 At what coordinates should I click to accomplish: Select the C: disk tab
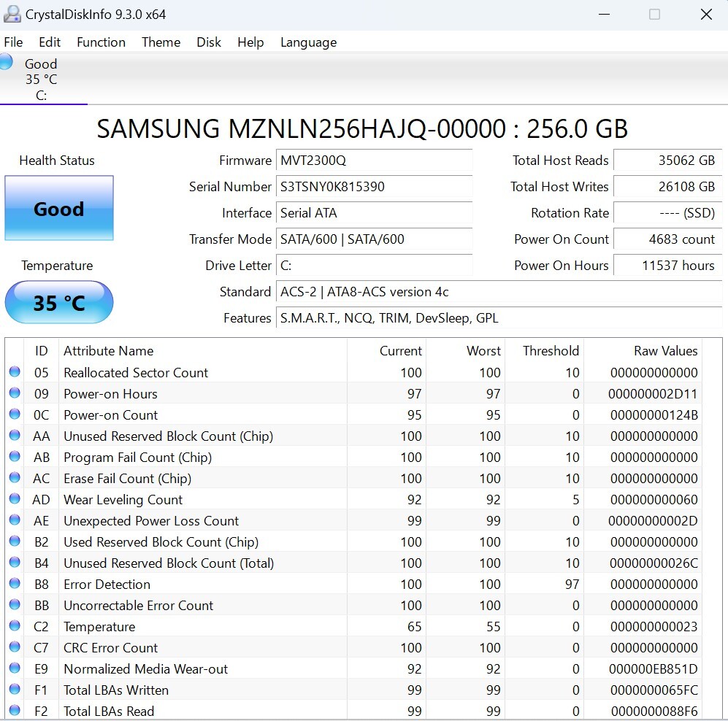(42, 80)
